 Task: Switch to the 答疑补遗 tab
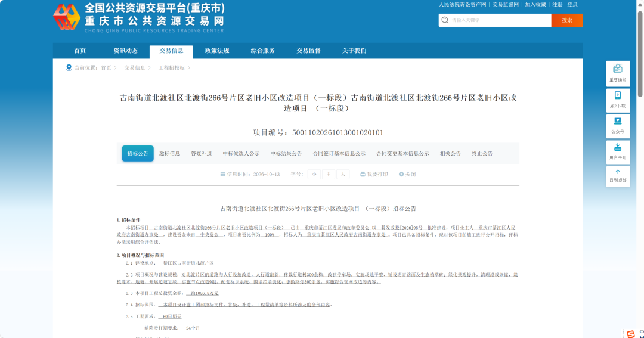(x=202, y=154)
